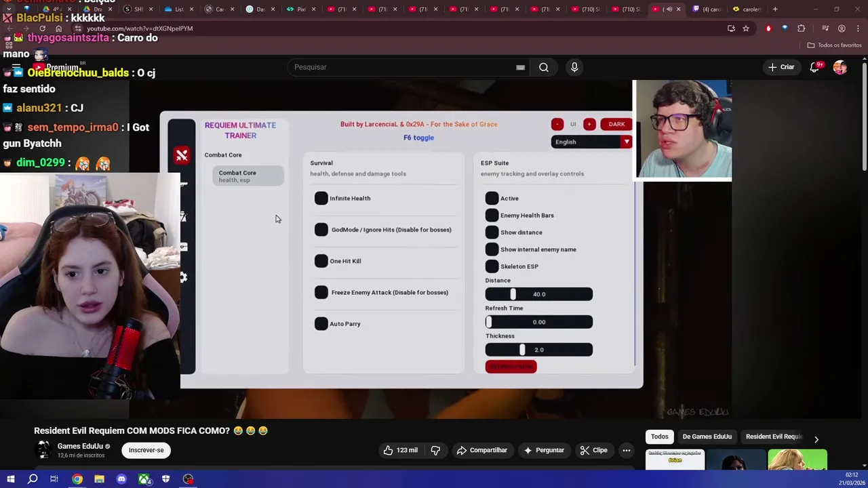This screenshot has height=488, width=868.
Task: Open Windows Start menu
Action: pos(11,479)
